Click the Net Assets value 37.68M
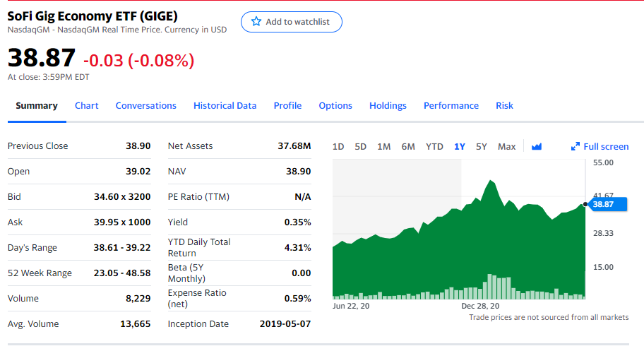Image resolution: width=644 pixels, height=351 pixels. (294, 146)
